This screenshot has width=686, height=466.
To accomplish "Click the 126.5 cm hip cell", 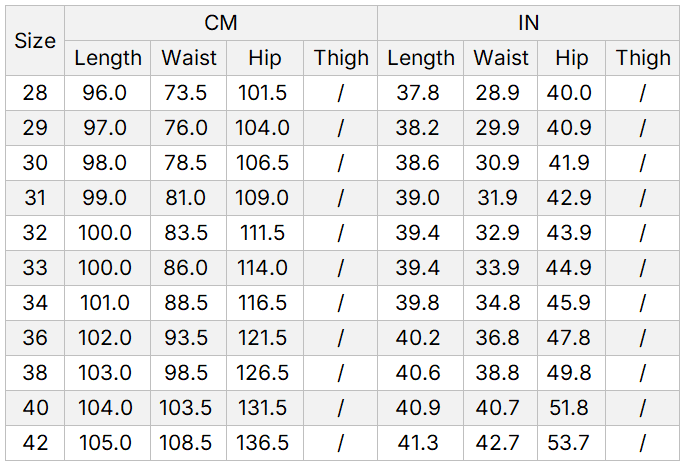I will (x=263, y=373).
